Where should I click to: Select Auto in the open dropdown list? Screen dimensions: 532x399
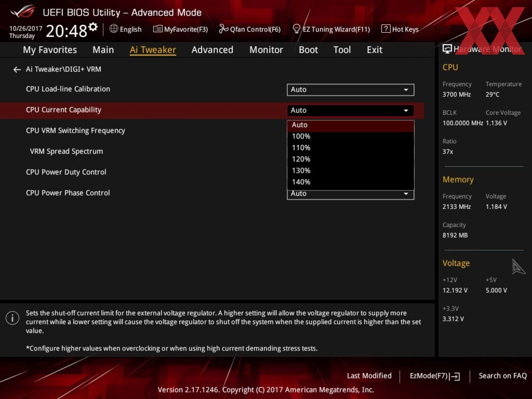(350, 125)
